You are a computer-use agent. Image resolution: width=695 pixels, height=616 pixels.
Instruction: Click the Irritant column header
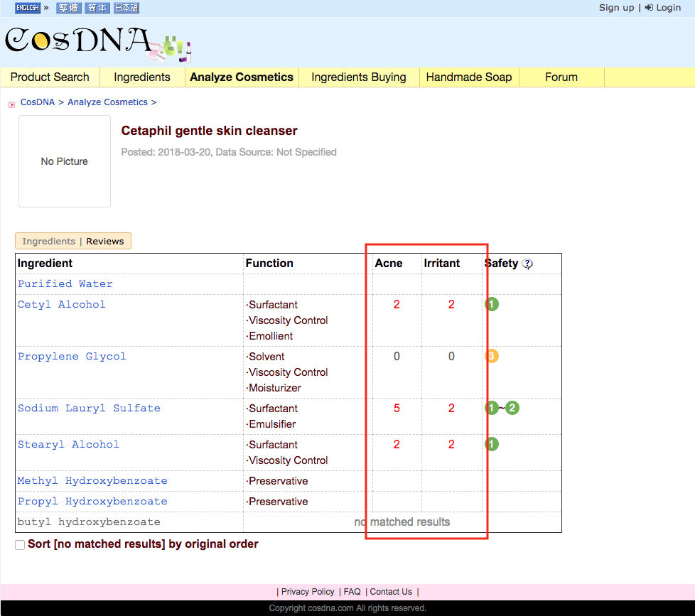(442, 264)
